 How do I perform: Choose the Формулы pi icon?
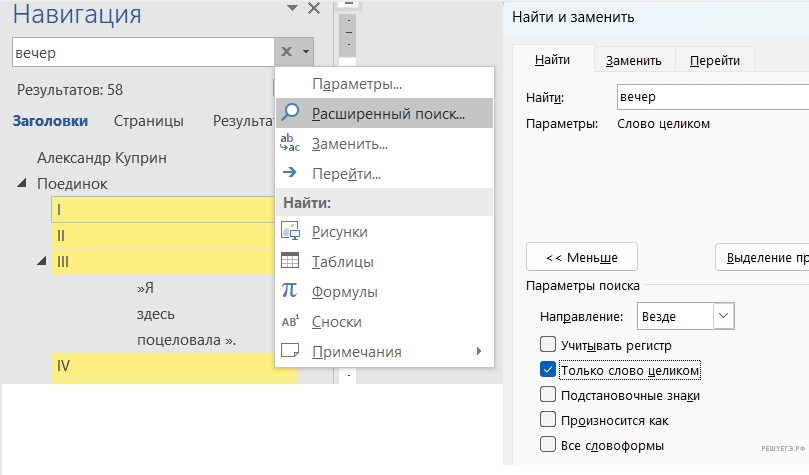291,292
